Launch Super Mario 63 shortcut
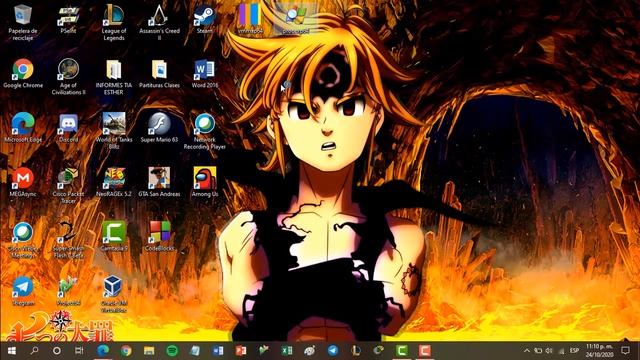The image size is (640, 360). click(x=159, y=128)
